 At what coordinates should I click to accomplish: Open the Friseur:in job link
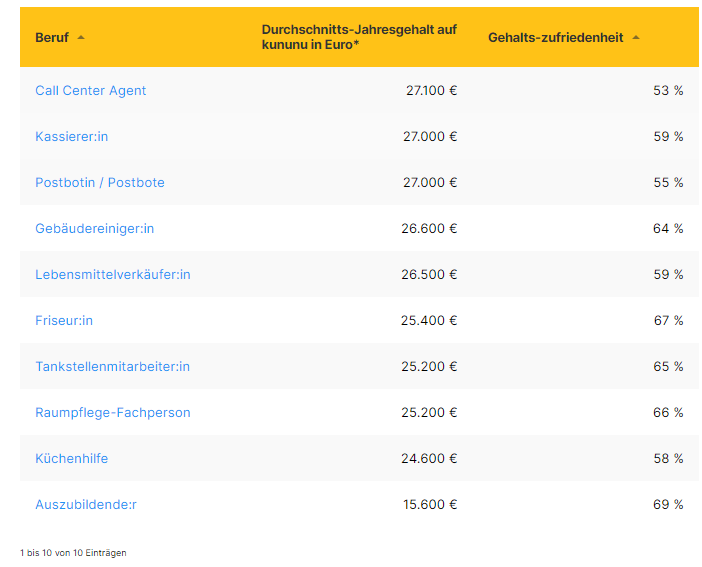click(64, 321)
